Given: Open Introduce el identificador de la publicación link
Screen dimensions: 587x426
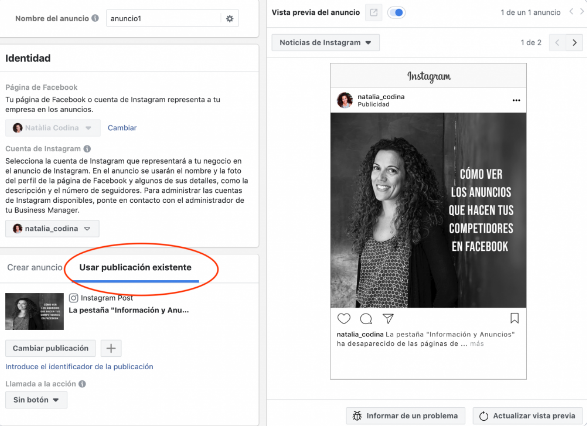Looking at the screenshot, I should tap(79, 366).
